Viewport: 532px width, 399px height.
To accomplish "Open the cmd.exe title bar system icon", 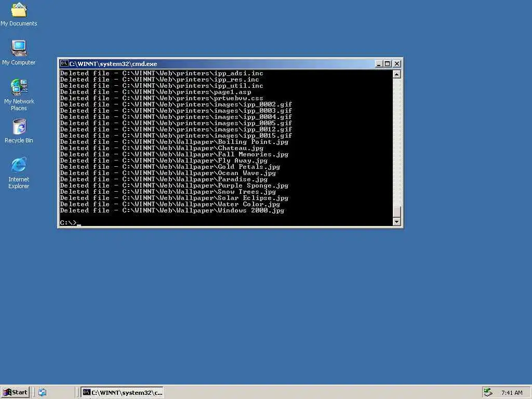I will point(64,63).
